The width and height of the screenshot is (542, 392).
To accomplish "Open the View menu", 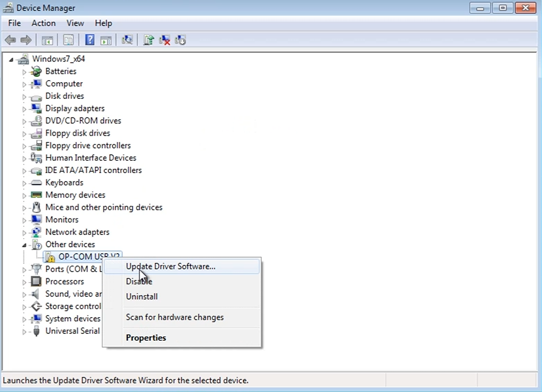I will click(75, 23).
